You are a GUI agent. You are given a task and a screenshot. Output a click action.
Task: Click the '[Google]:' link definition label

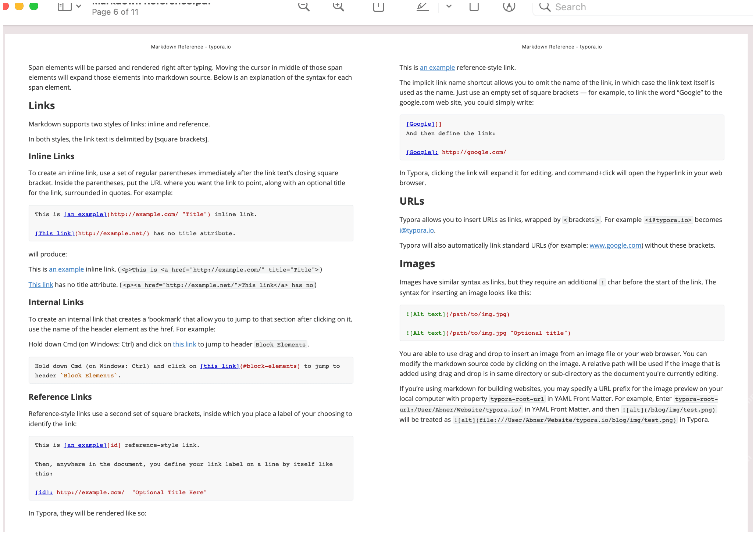click(x=422, y=152)
